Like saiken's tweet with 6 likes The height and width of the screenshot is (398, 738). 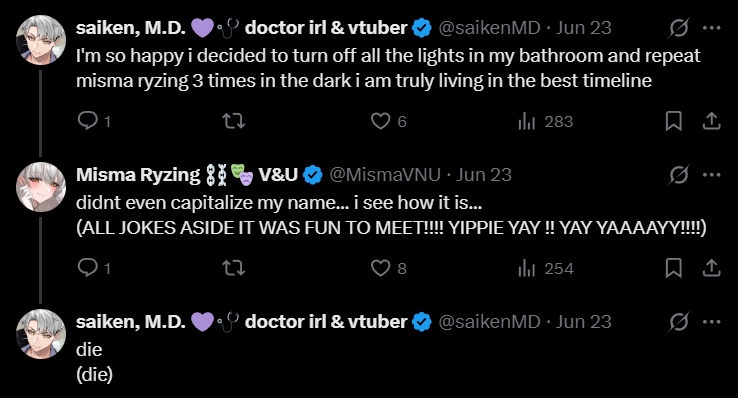coord(380,121)
